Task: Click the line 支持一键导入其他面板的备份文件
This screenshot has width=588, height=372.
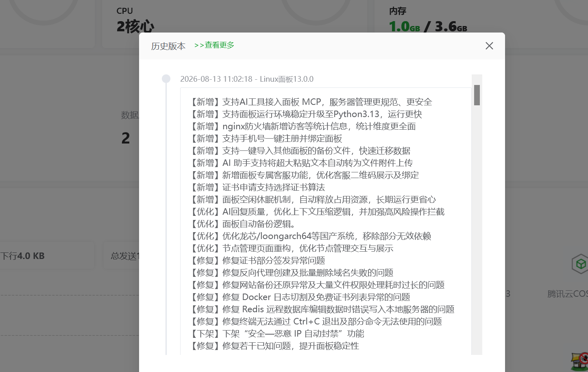Action: (x=300, y=150)
